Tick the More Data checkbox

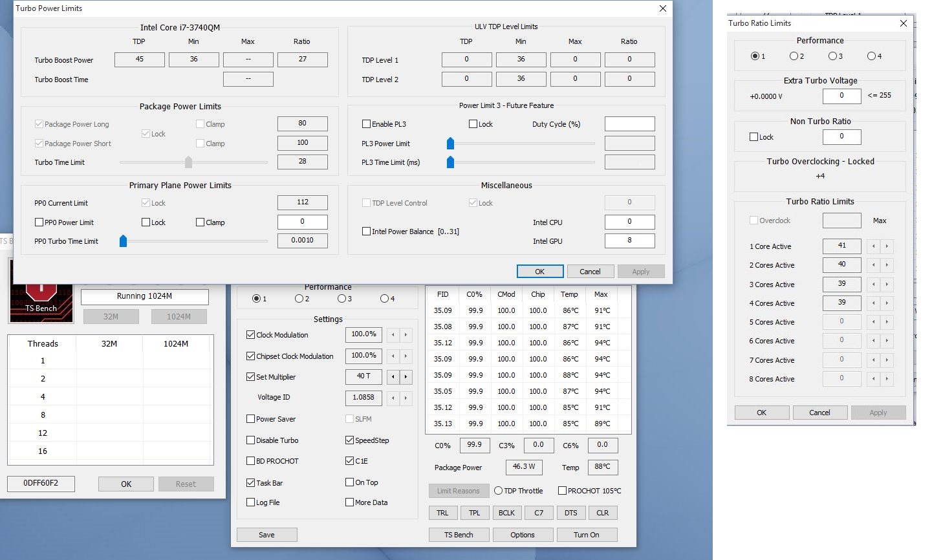point(350,502)
